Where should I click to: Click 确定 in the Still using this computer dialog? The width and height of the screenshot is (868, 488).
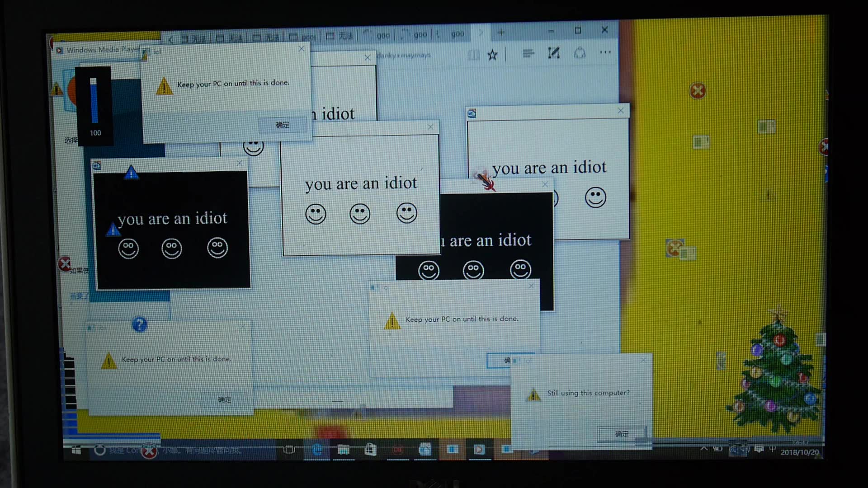(x=620, y=434)
